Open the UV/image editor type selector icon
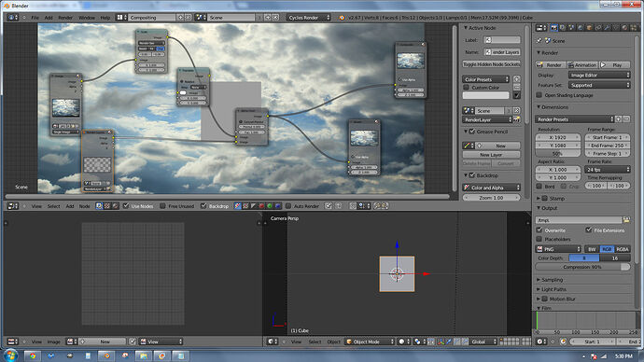 [13, 341]
